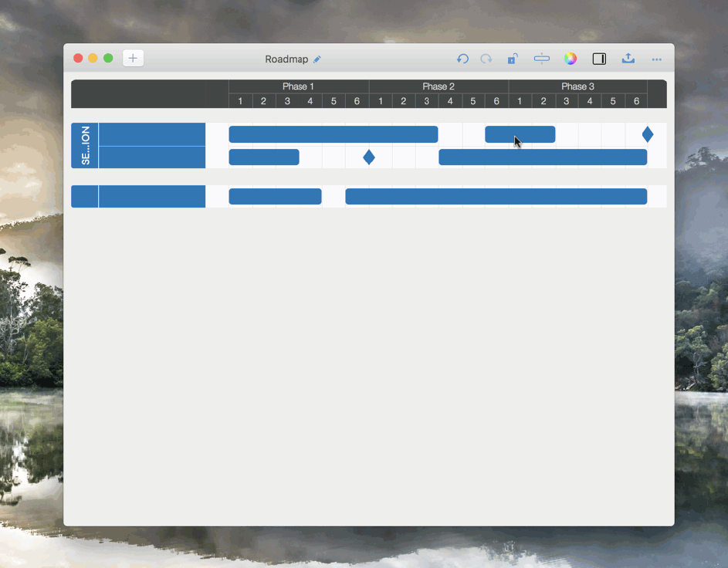Click the pencil icon beside Roadmap title
The width and height of the screenshot is (728, 568).
[317, 59]
